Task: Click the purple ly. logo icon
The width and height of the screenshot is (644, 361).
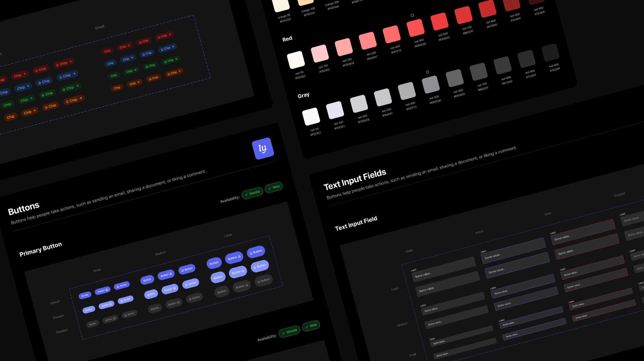Action: point(263,148)
